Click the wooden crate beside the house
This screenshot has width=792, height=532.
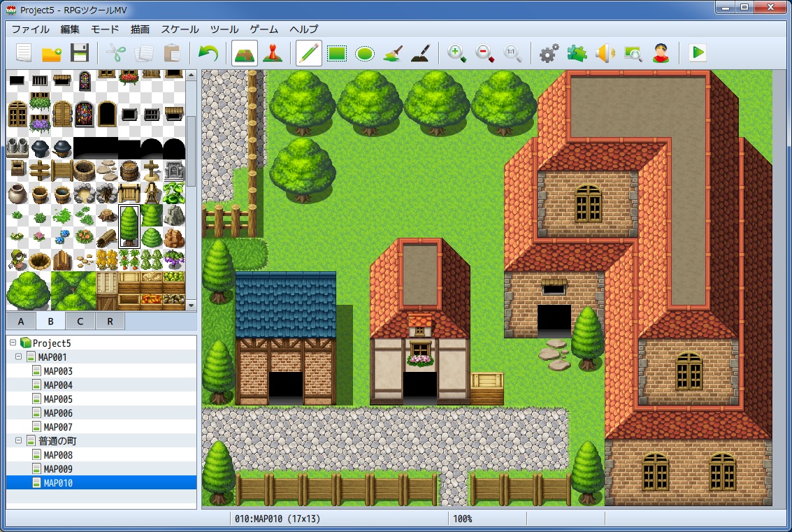(x=487, y=388)
